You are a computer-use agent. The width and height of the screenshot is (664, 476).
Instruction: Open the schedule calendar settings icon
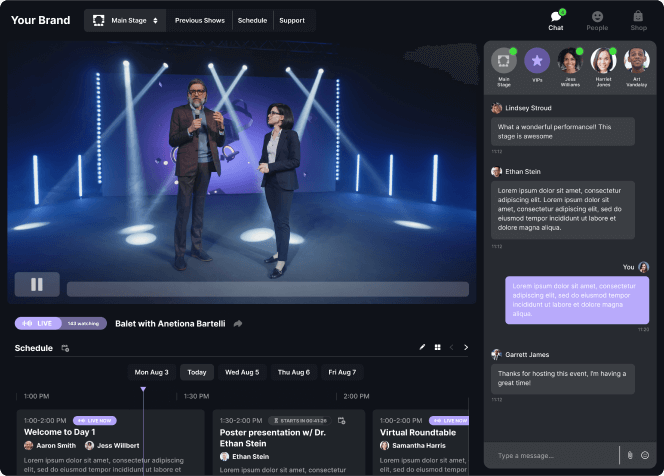[x=65, y=348]
